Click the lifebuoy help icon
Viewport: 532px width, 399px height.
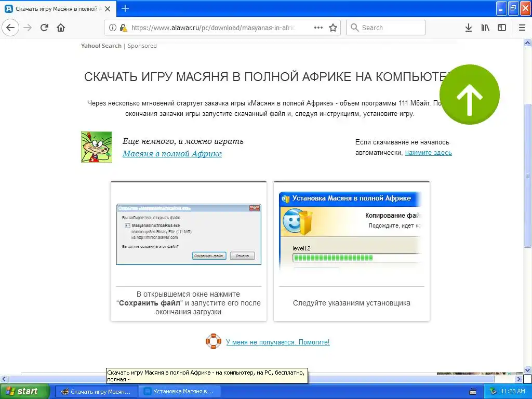pyautogui.click(x=214, y=341)
